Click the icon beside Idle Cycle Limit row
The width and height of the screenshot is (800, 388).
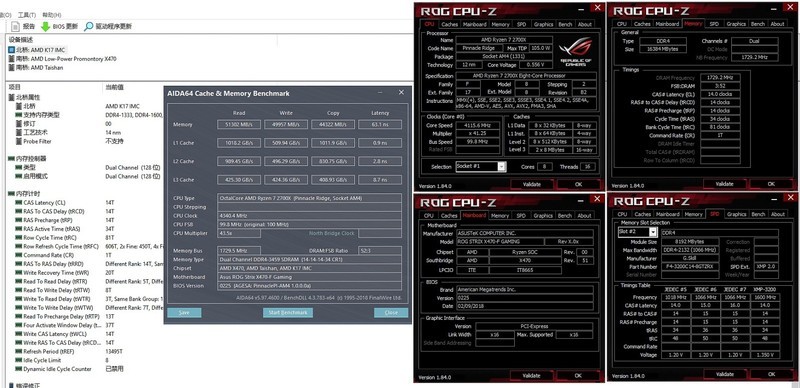(x=19, y=360)
